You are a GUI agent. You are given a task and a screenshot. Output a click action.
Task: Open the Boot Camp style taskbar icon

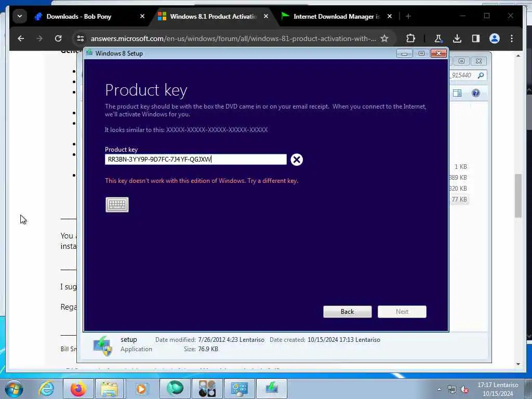coord(207,389)
